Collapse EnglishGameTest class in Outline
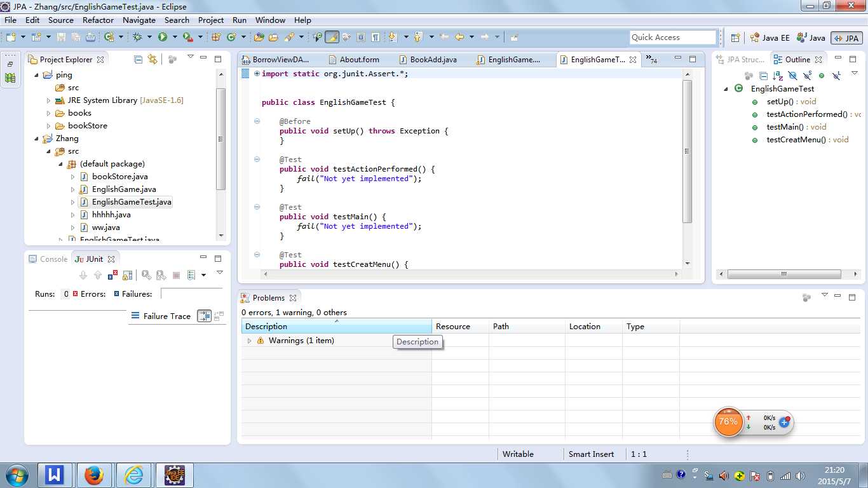Screen dimensions: 868x488 coord(726,89)
